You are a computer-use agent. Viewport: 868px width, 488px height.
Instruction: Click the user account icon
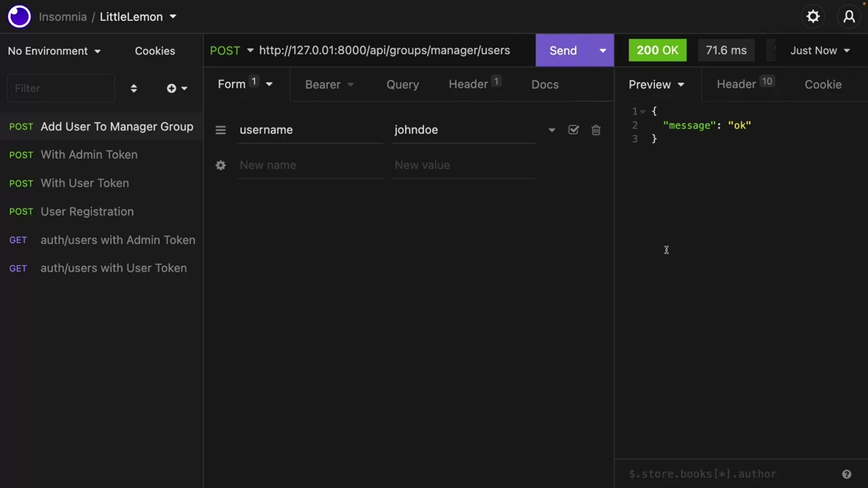pos(849,17)
